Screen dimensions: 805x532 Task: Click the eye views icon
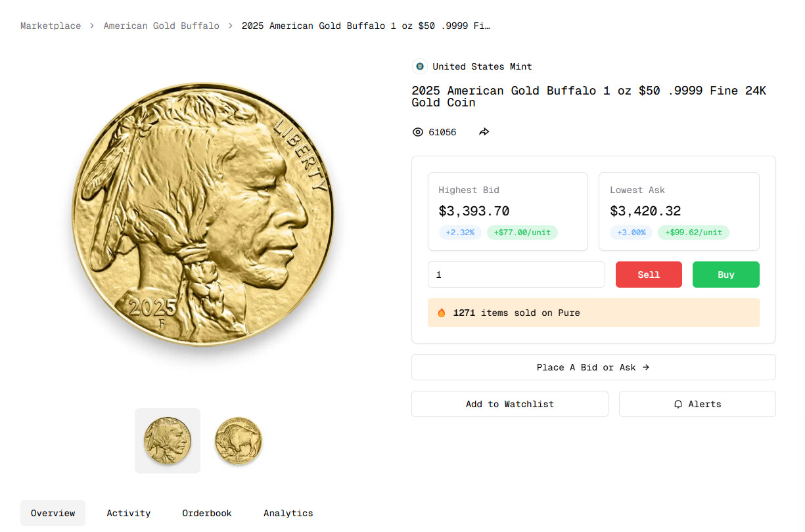click(417, 132)
